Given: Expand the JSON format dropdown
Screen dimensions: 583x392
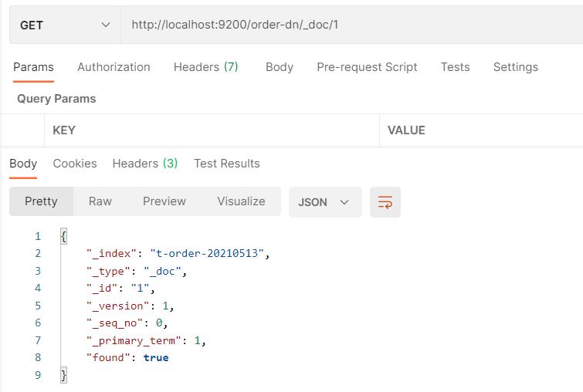Looking at the screenshot, I should (x=324, y=202).
